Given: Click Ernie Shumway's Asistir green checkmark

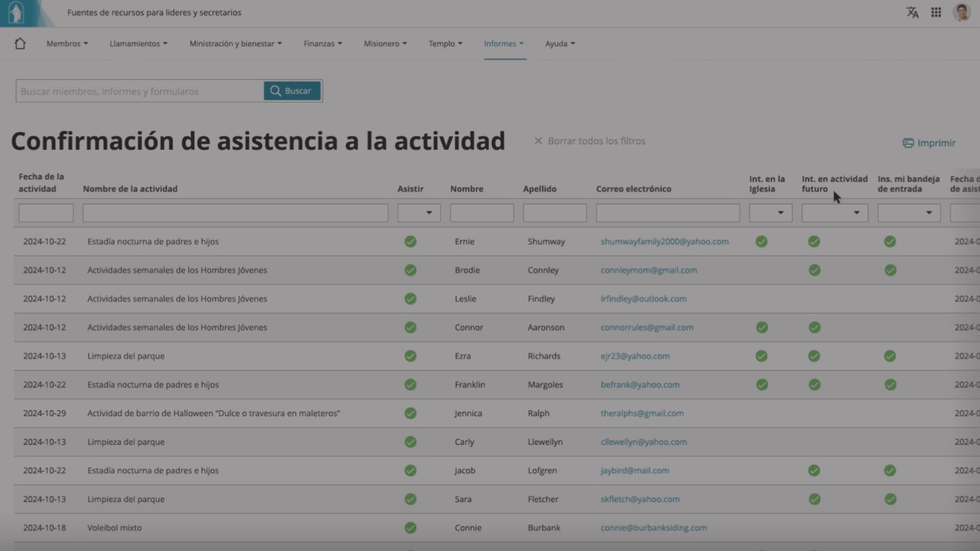Looking at the screenshot, I should click(410, 241).
